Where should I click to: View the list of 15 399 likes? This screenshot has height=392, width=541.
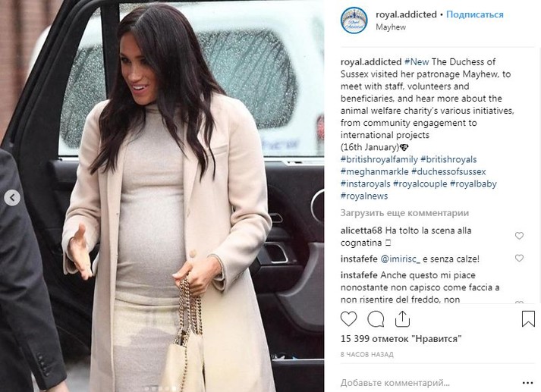coord(401,339)
